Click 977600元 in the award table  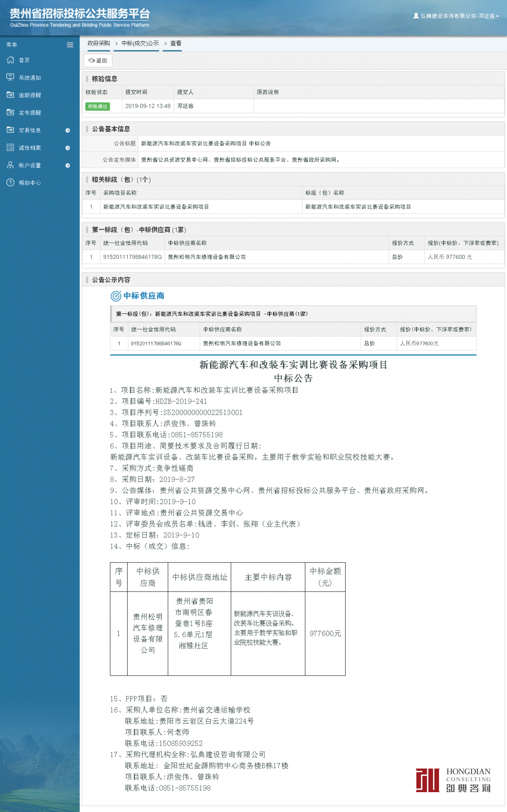click(325, 633)
